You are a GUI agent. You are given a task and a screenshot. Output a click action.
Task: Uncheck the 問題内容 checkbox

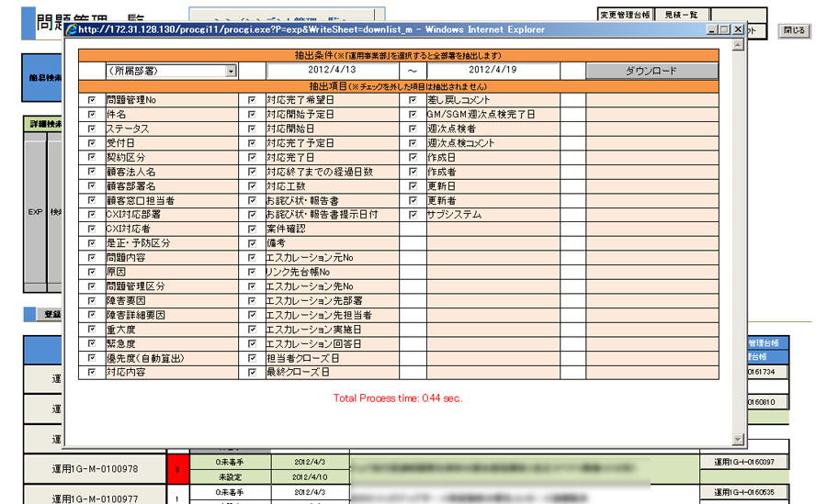pos(92,257)
